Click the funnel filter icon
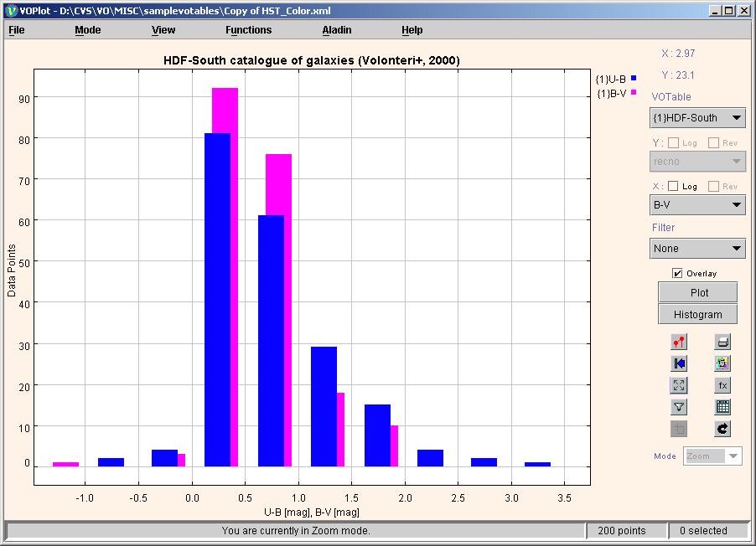 [x=679, y=407]
